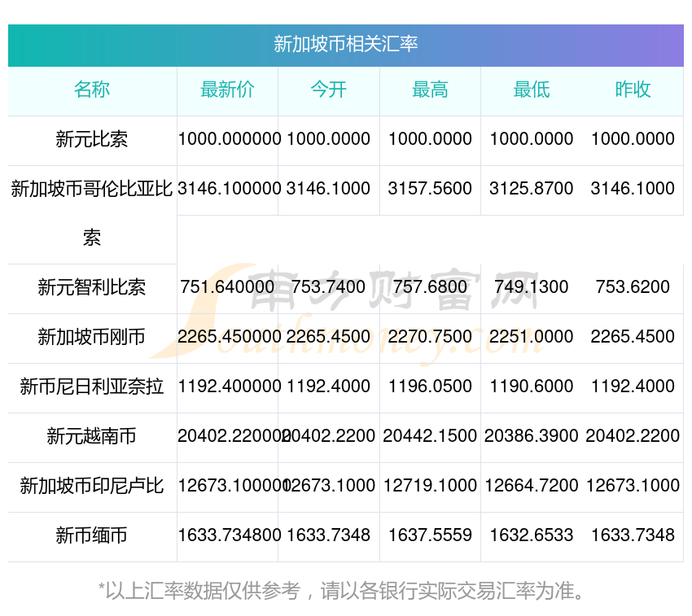Click the 757.6800 highest value cell
The height and width of the screenshot is (616, 692).
click(x=430, y=286)
